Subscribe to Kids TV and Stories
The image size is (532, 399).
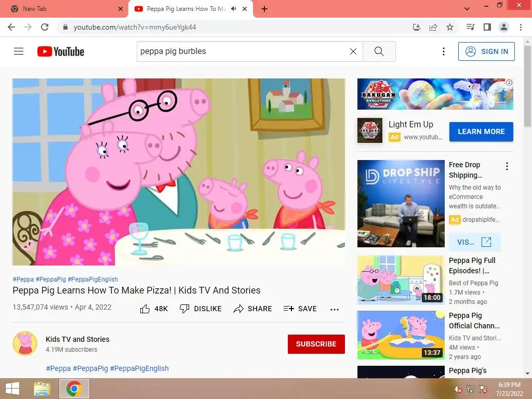[316, 344]
